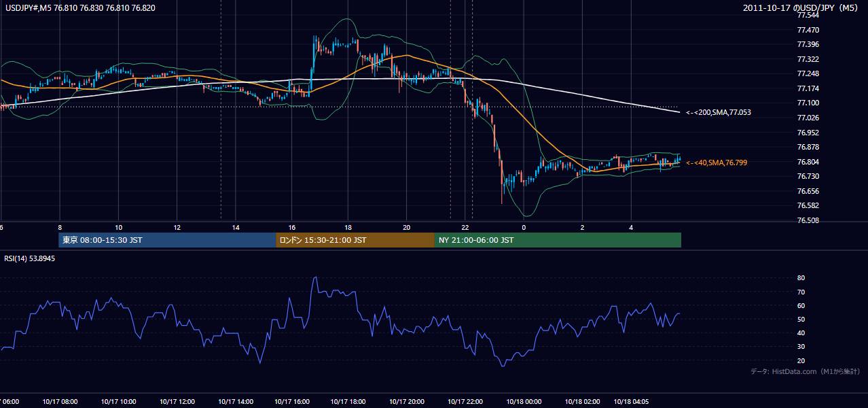
Task: Click price axis value 76.804
Action: click(x=808, y=162)
